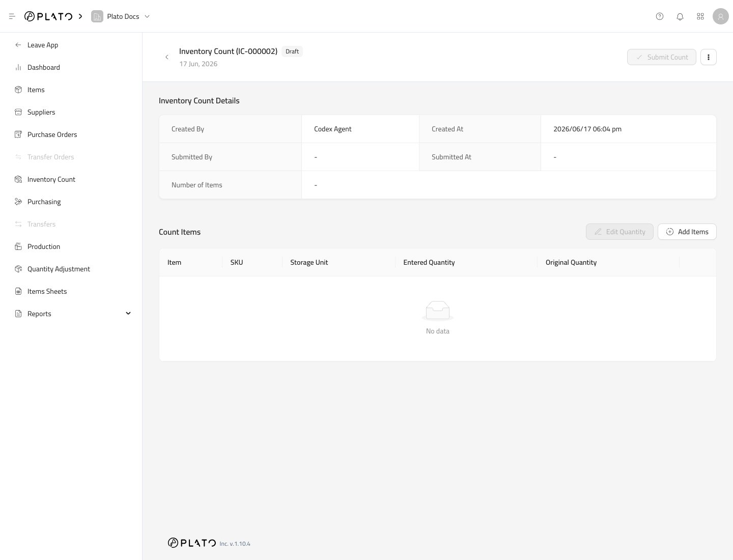This screenshot has height=560, width=733.
Task: Open notifications via the bell icon
Action: coord(680,16)
